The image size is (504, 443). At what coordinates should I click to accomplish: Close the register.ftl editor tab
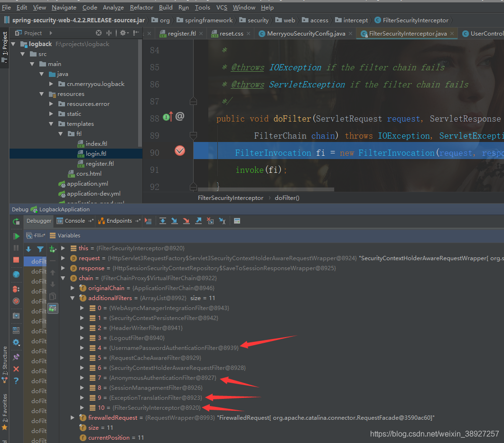(201, 33)
